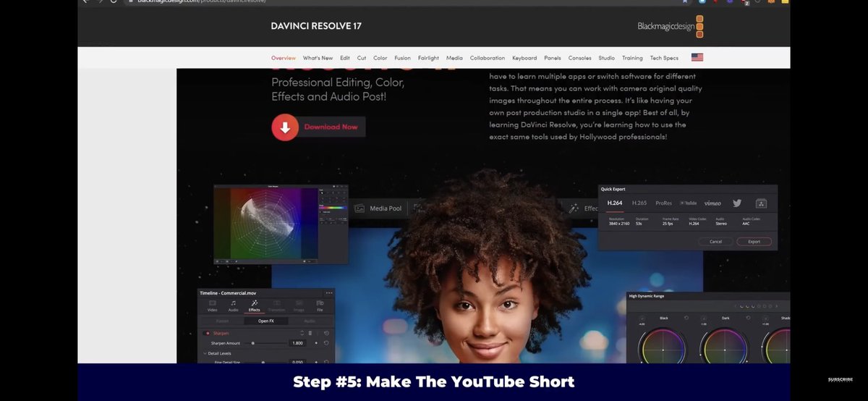Select Transition tab in inspector
The image size is (868, 401).
(x=276, y=305)
